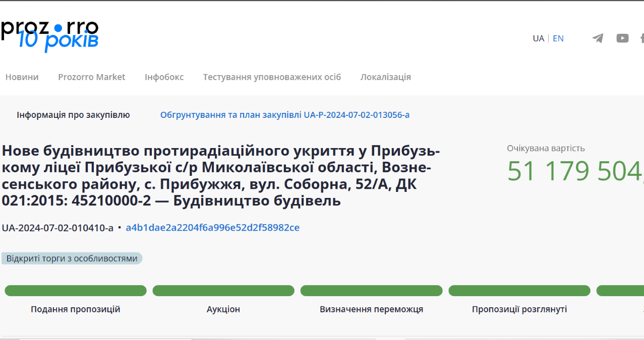Image resolution: width=644 pixels, height=340 pixels.
Task: Click the Подання пропозицій stage label
Action: coord(76,309)
